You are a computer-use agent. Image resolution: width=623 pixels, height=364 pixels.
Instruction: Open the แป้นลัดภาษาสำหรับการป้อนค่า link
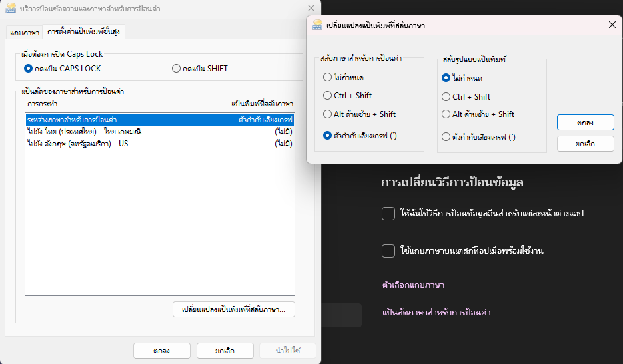click(x=436, y=312)
